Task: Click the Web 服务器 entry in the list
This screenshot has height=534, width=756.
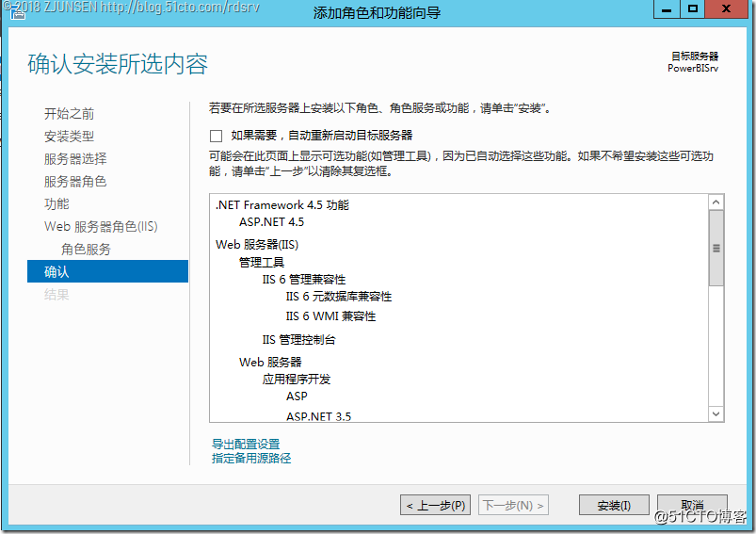Action: [x=270, y=363]
